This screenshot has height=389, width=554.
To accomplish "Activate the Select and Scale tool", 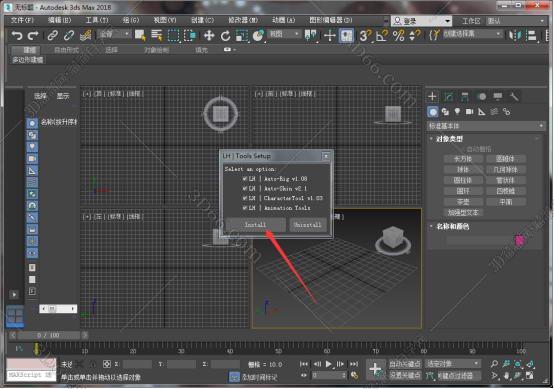I will click(x=242, y=35).
